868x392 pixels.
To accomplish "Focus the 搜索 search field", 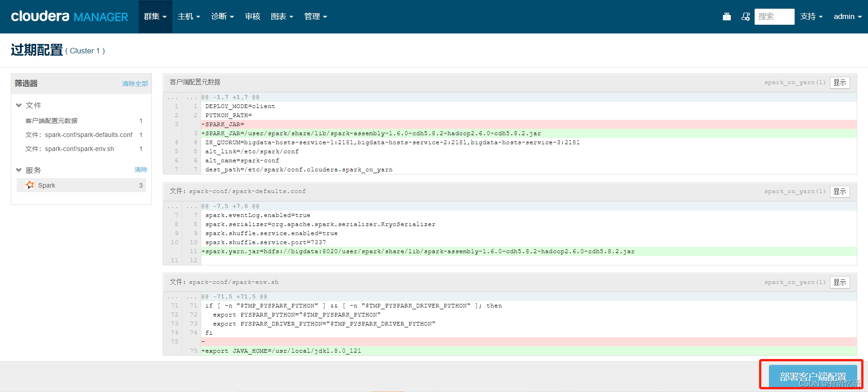I will 774,17.
